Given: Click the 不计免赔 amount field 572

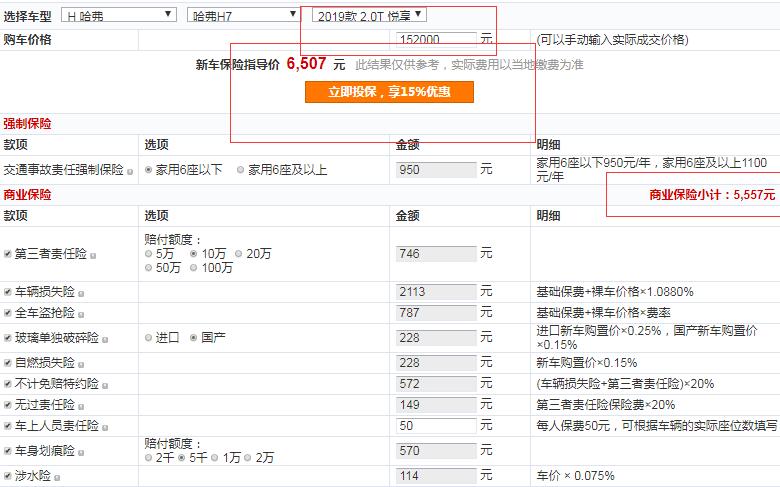Looking at the screenshot, I should click(x=436, y=384).
